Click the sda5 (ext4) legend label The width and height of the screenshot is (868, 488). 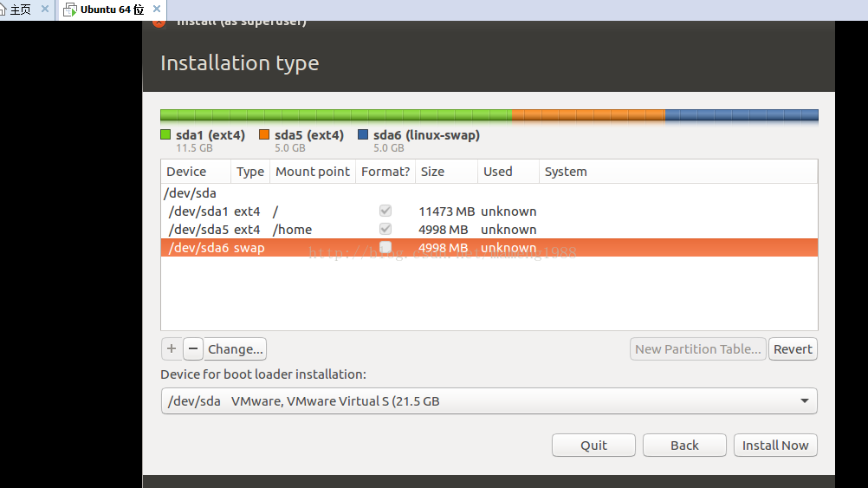[x=309, y=135]
